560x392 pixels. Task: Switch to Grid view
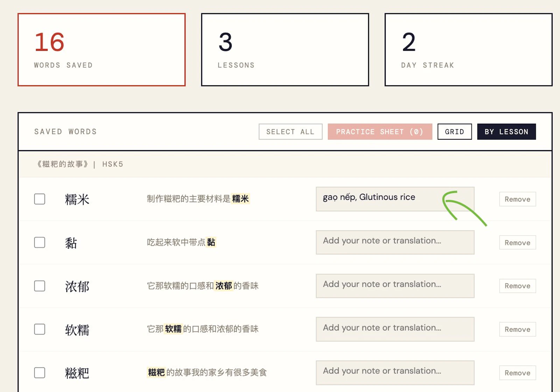click(454, 132)
